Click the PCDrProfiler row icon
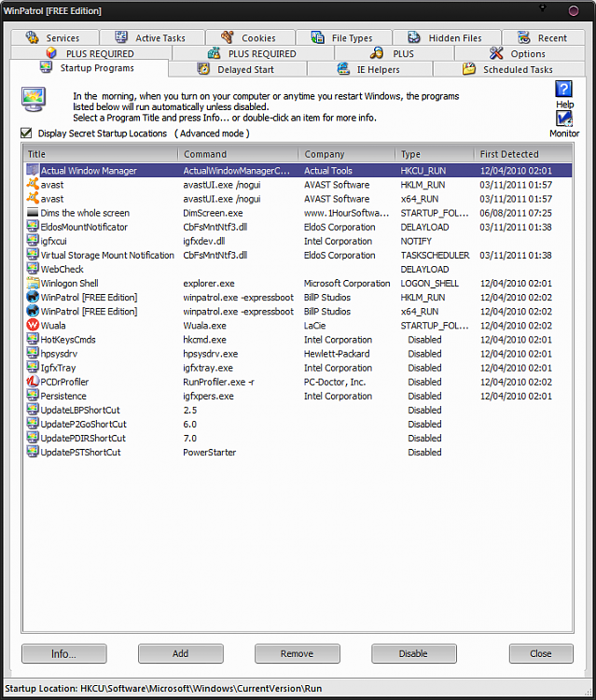596x700 pixels. pyautogui.click(x=33, y=382)
